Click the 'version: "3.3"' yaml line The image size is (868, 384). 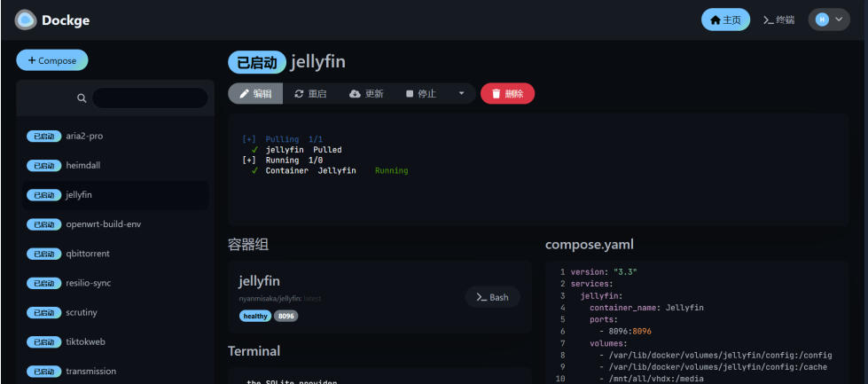(x=604, y=271)
